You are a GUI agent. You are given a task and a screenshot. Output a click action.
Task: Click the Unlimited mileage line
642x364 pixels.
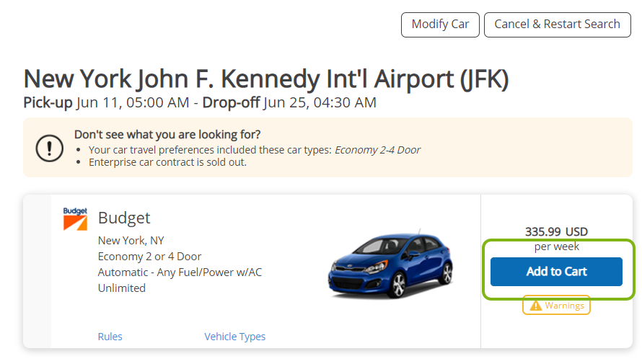click(x=122, y=288)
